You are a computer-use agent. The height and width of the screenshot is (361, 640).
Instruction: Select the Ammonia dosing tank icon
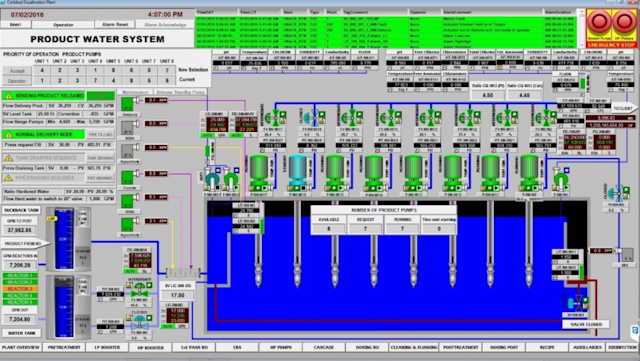(128, 104)
